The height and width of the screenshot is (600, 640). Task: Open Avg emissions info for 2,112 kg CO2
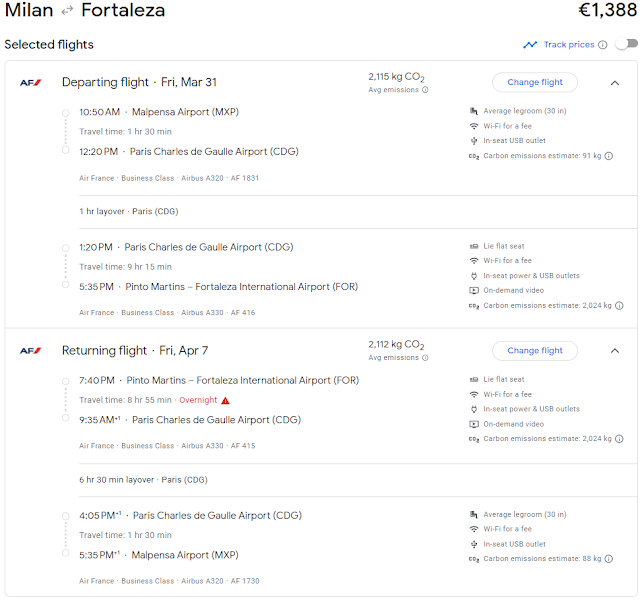click(x=425, y=358)
